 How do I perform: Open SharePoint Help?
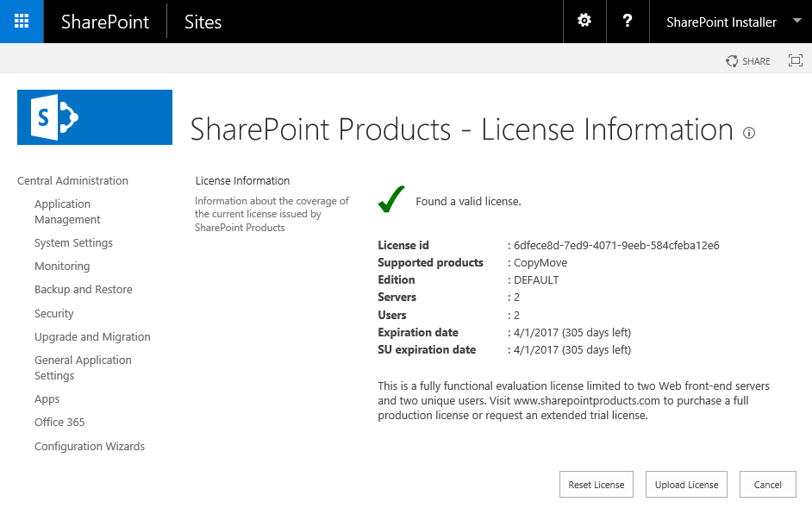[627, 21]
